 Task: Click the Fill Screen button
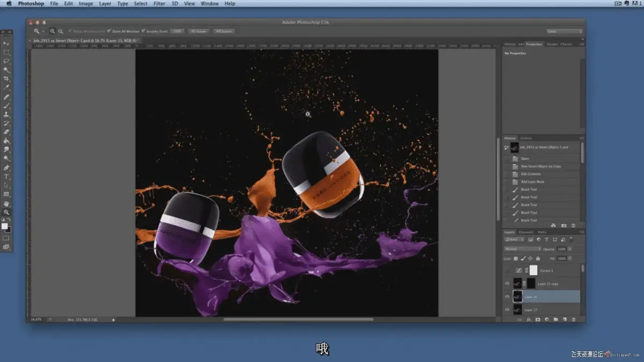(223, 31)
